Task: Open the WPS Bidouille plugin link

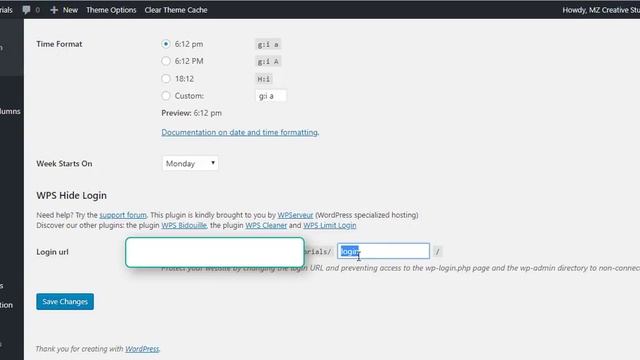Action: click(x=184, y=225)
